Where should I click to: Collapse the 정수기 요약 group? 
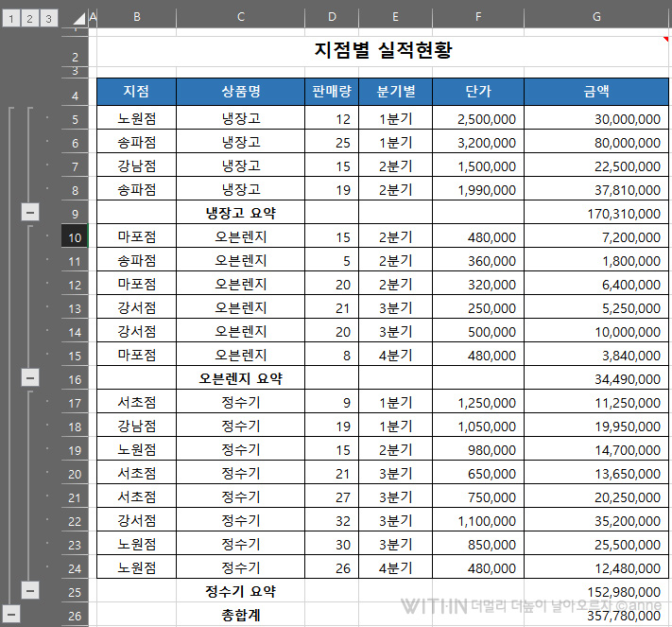pyautogui.click(x=30, y=590)
